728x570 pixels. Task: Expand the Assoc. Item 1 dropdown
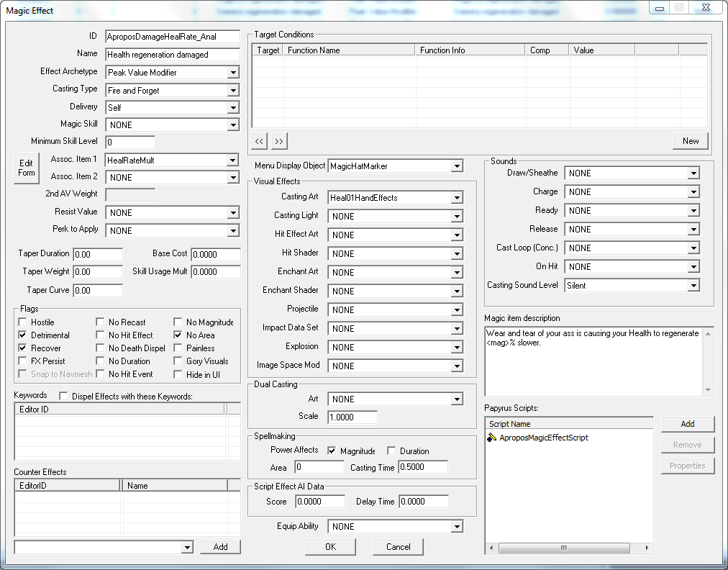[x=233, y=160]
